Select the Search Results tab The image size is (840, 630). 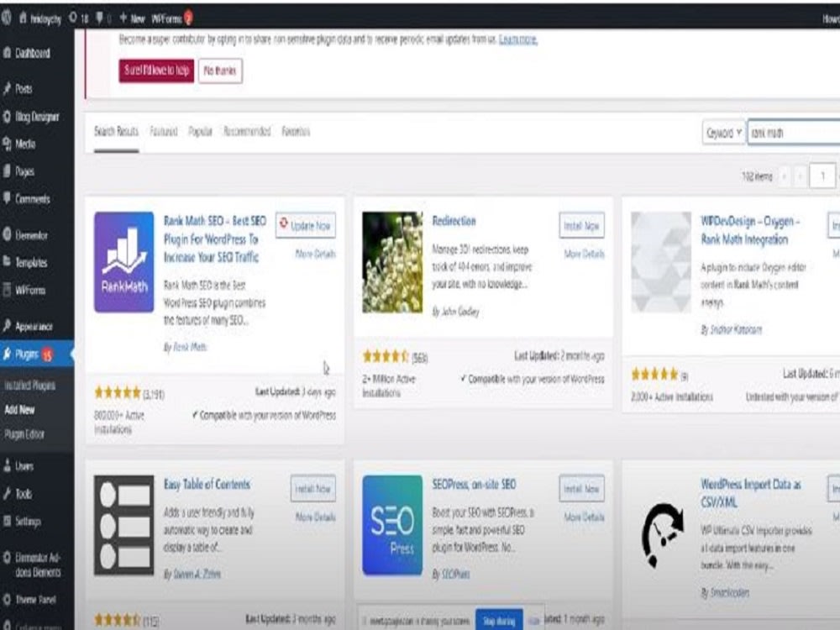116,131
